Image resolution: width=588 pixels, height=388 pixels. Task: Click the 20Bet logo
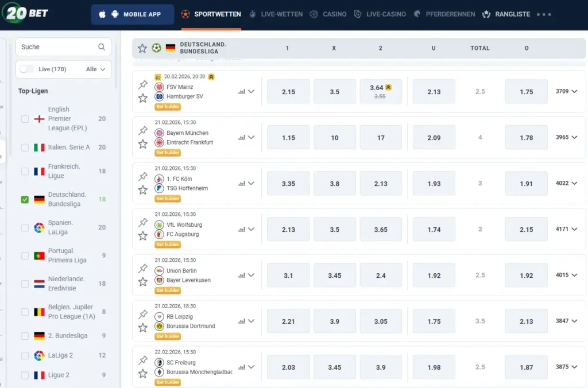[25, 13]
